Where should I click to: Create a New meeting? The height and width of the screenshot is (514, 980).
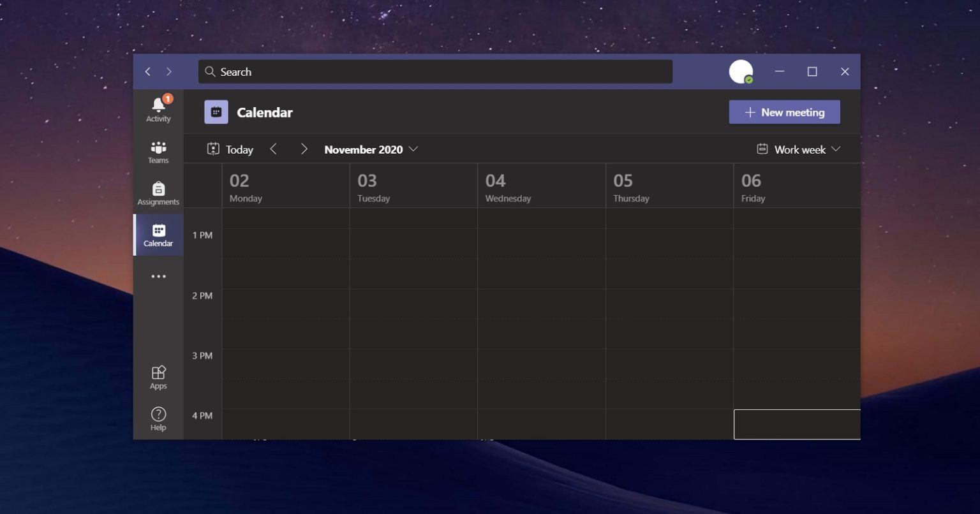coord(784,112)
